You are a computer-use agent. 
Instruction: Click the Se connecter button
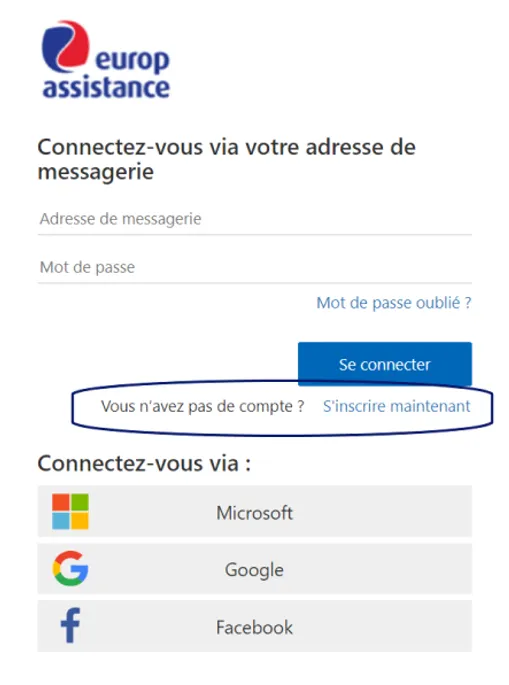click(385, 364)
